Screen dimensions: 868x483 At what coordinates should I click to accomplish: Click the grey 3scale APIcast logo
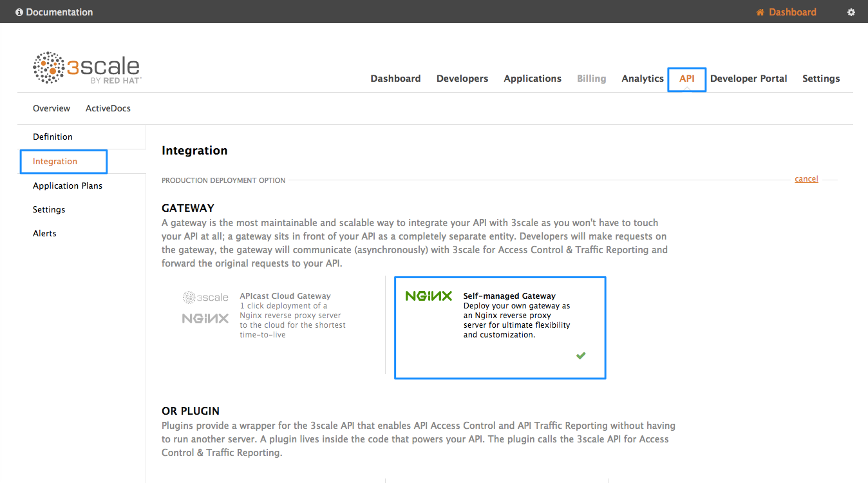pyautogui.click(x=205, y=298)
